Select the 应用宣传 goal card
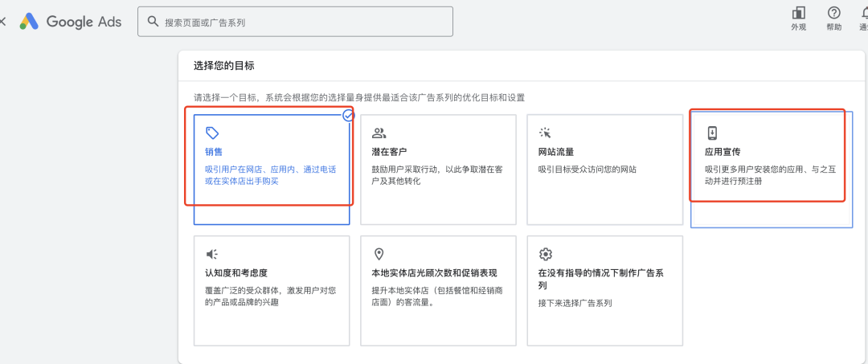The height and width of the screenshot is (364, 868). click(772, 170)
